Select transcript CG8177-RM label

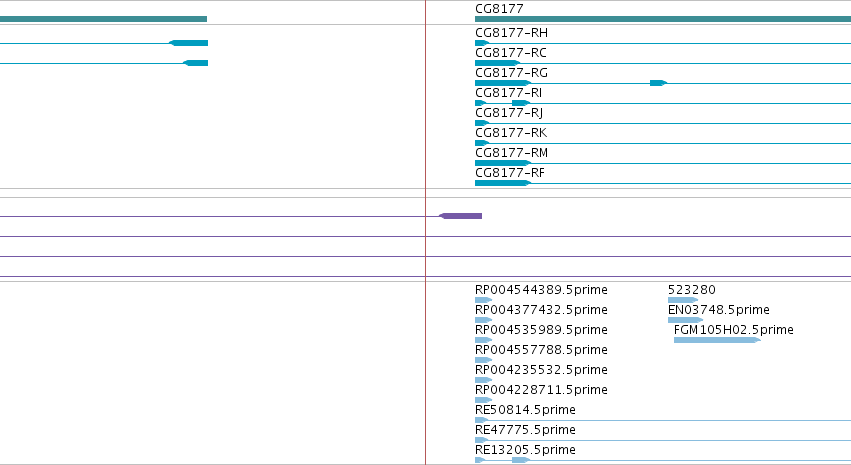[x=512, y=154]
